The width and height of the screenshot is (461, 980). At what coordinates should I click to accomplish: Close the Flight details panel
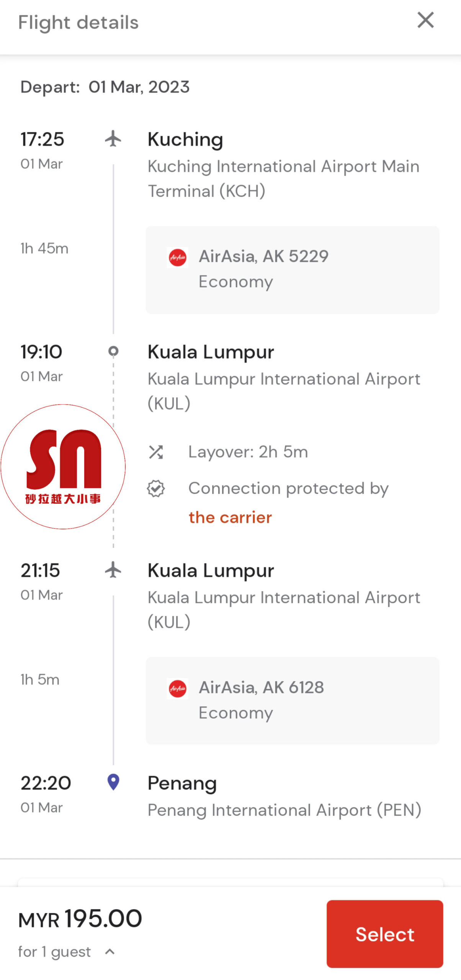[x=425, y=20]
